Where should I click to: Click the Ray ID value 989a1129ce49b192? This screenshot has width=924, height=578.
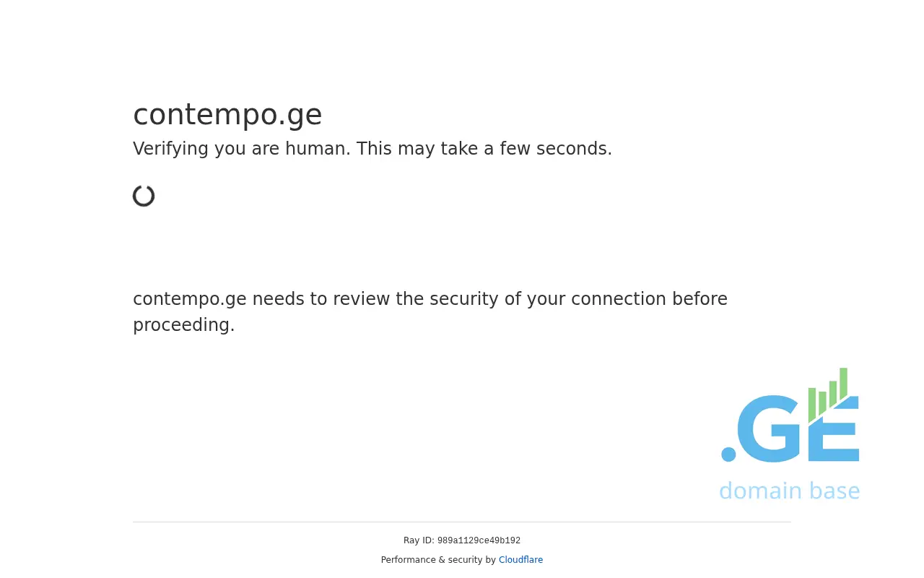479,541
